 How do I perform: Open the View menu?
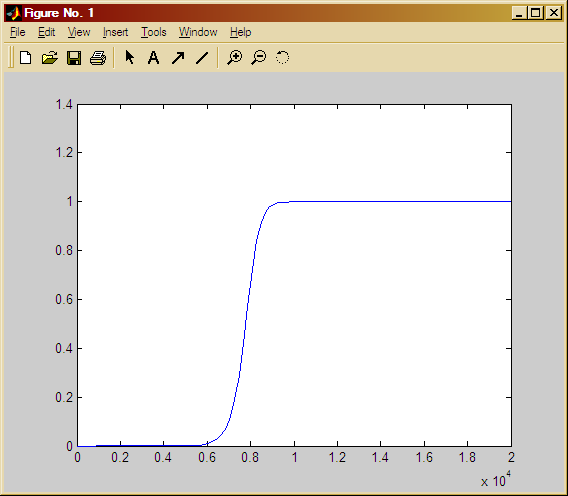coord(79,32)
